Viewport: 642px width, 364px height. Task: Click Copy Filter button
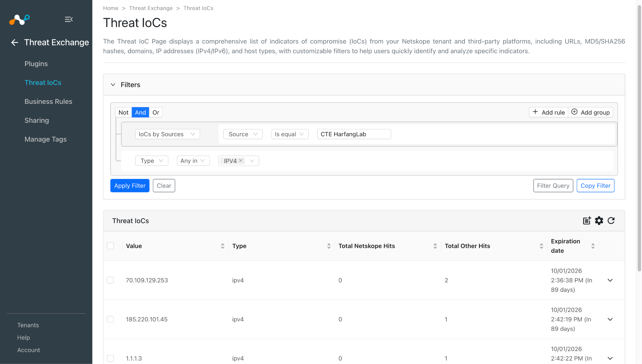[596, 186]
